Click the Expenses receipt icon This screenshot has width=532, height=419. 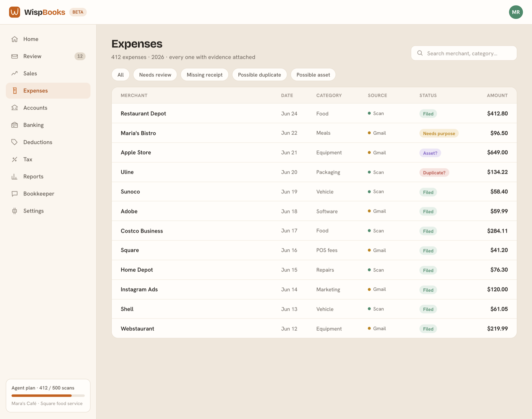click(x=15, y=91)
